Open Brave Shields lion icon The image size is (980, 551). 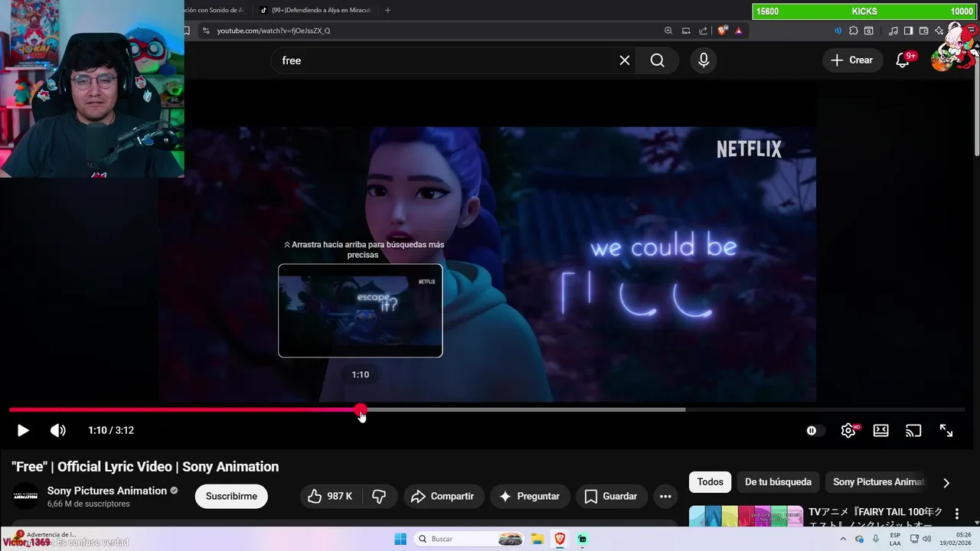click(x=722, y=31)
